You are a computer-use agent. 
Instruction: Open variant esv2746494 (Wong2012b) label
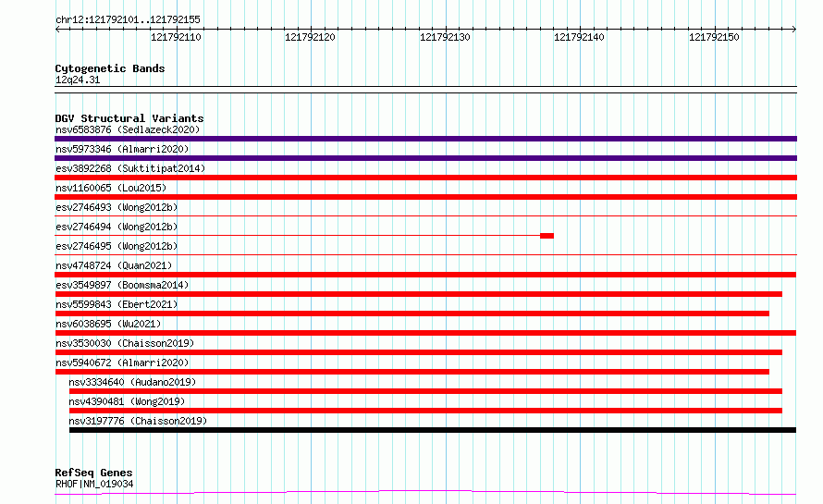pos(117,227)
